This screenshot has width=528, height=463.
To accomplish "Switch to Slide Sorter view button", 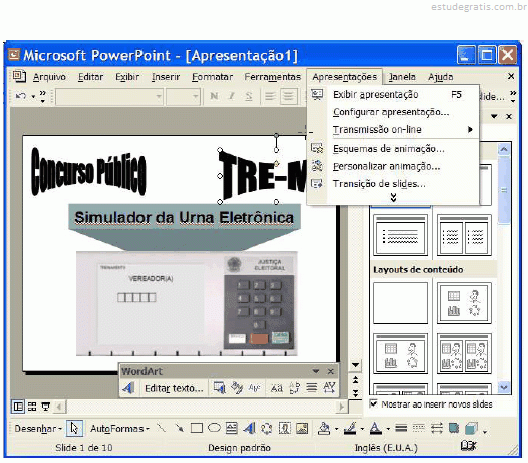I will [x=32, y=407].
